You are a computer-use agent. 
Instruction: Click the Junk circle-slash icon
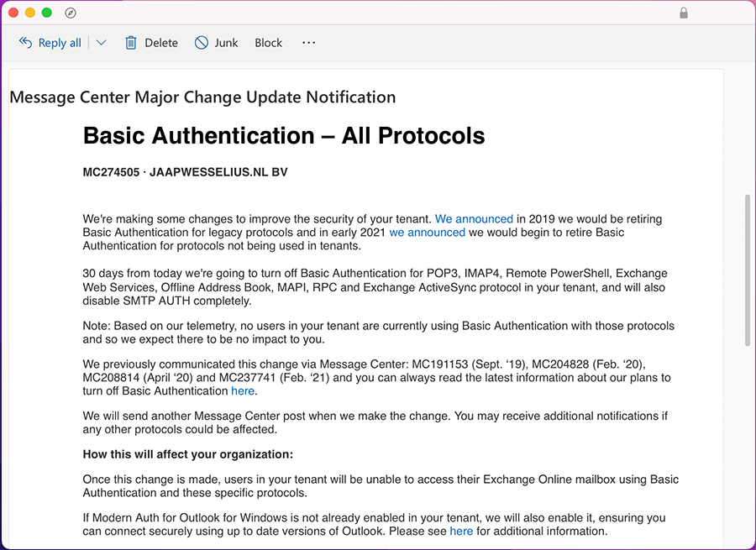pos(201,43)
